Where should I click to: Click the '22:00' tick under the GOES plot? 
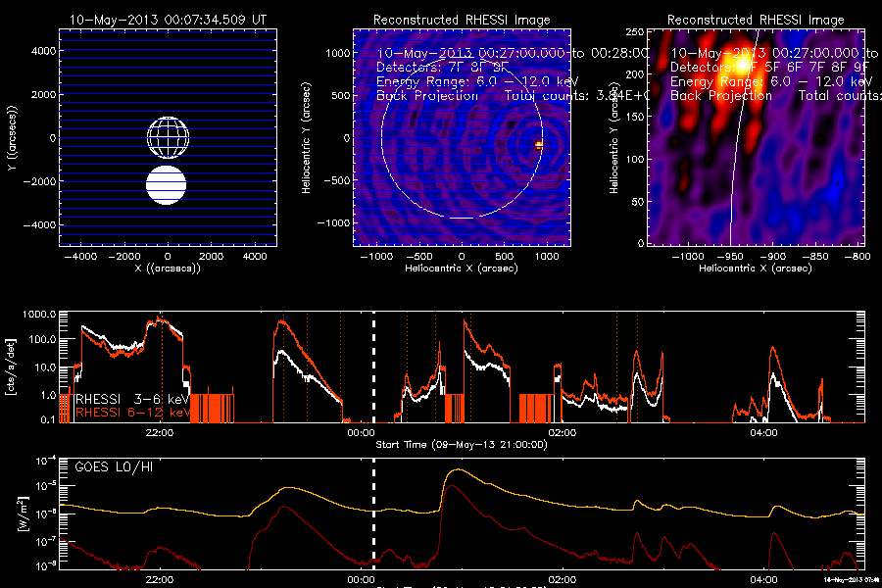(160, 579)
